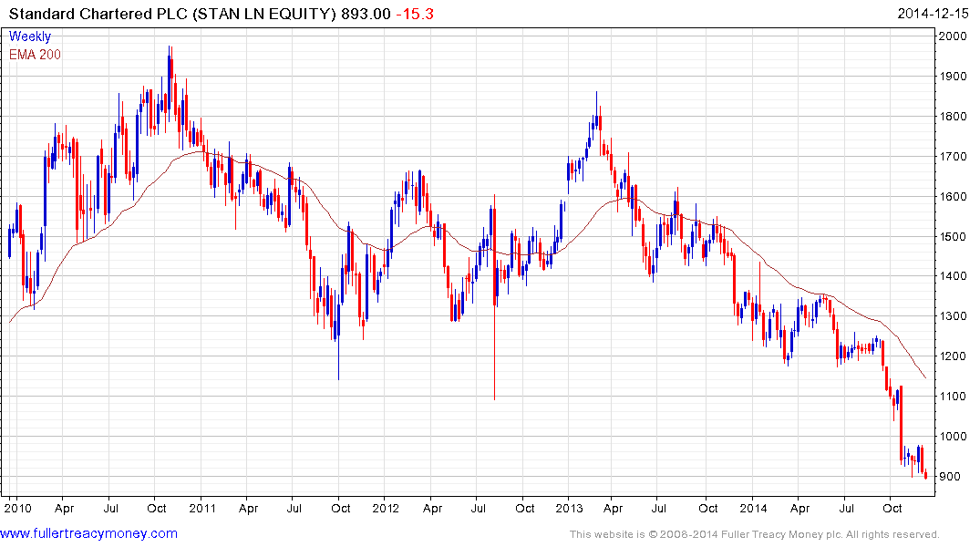The image size is (980, 547).
Task: Click the last red candle near 900
Action: click(x=925, y=475)
